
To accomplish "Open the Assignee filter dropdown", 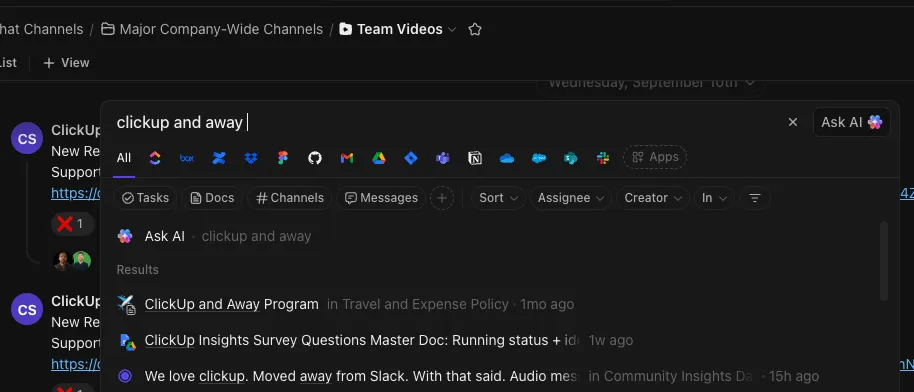I will pos(571,198).
